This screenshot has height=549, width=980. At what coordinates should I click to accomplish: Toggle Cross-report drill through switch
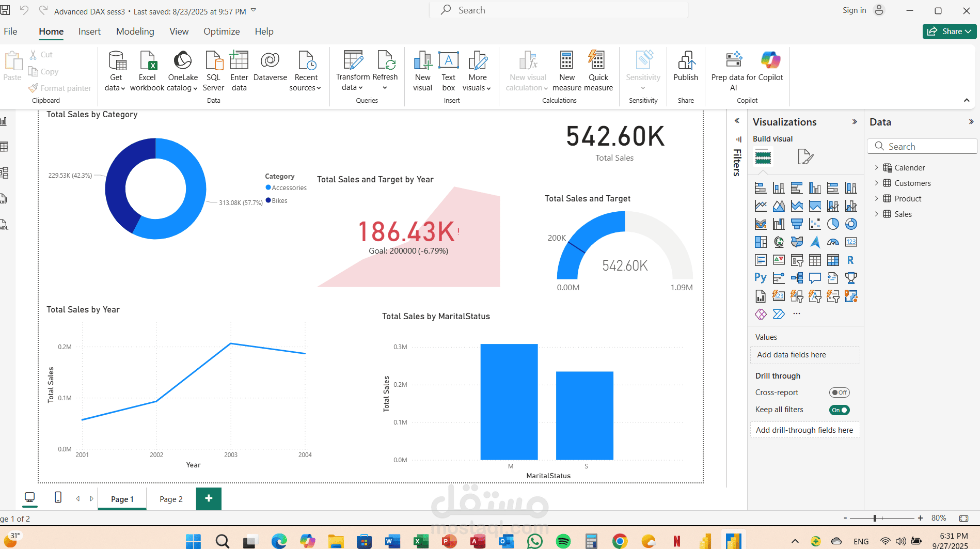(x=839, y=393)
